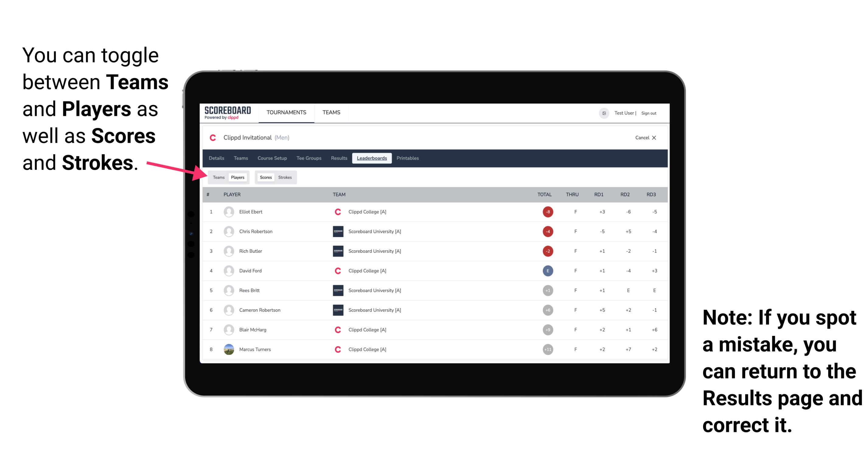
Task: Click the Details navigation tab
Action: (x=217, y=158)
